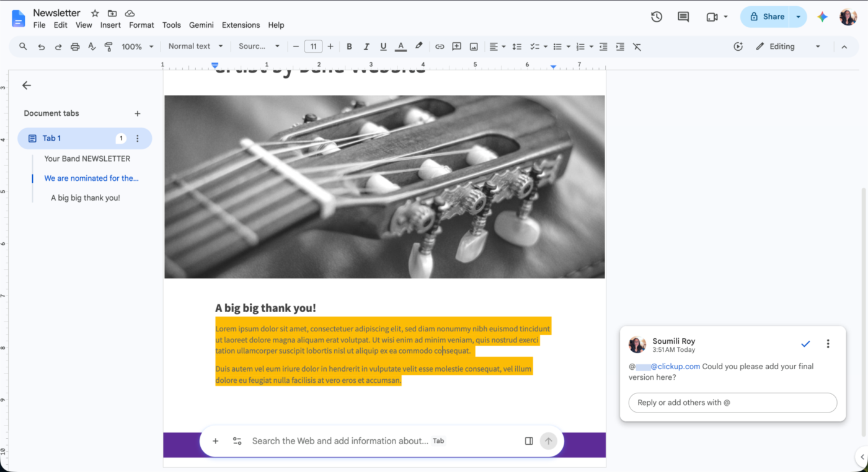
Task: Open the Help menu
Action: (x=276, y=25)
